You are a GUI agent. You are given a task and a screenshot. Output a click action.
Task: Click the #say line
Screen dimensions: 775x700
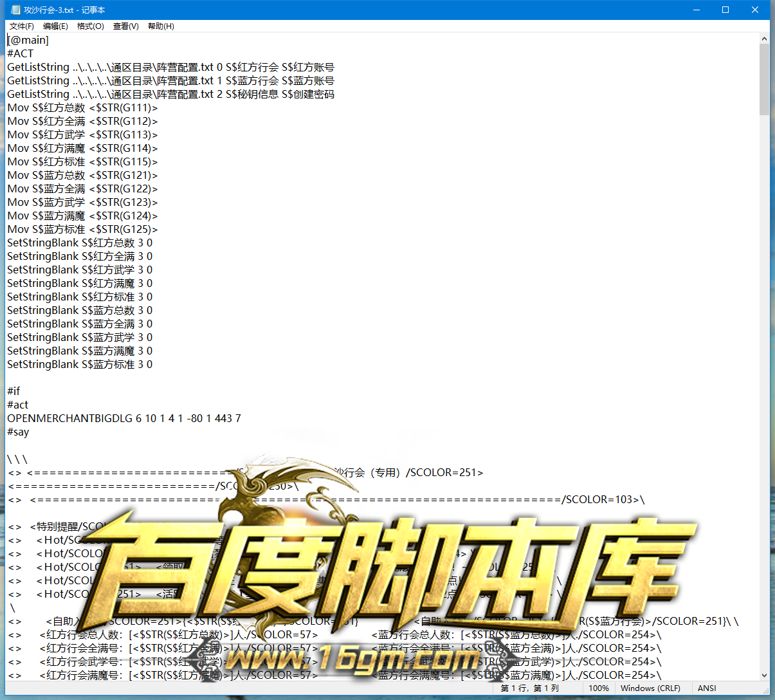18,432
